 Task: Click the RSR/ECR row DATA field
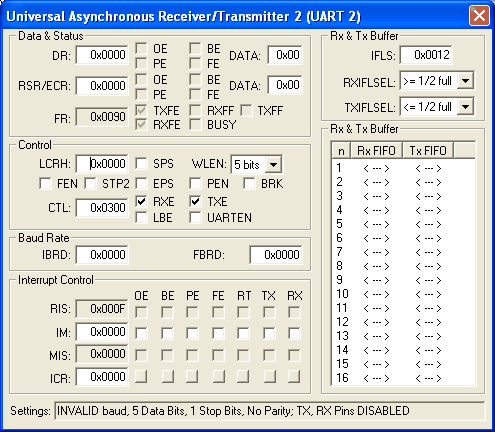point(285,85)
